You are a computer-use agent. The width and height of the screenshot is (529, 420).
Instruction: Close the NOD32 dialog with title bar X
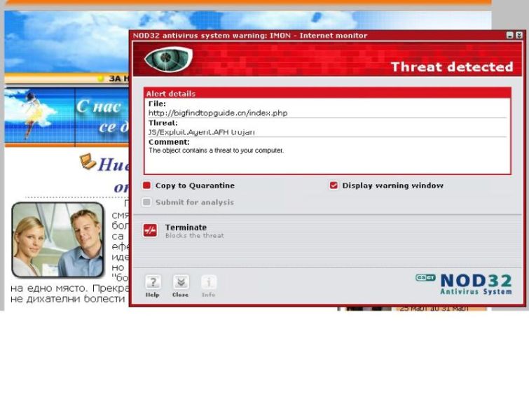coord(519,35)
